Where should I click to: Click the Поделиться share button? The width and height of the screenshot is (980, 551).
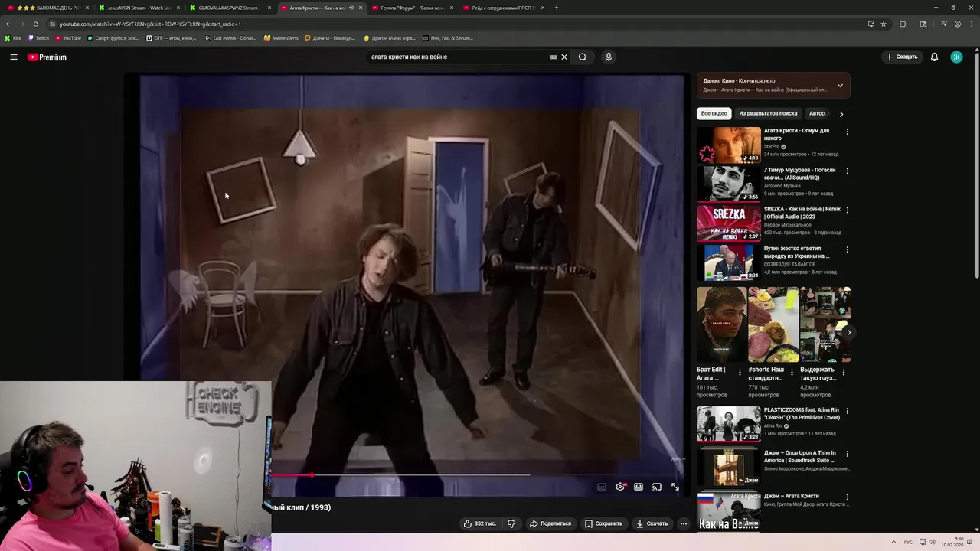(550, 523)
